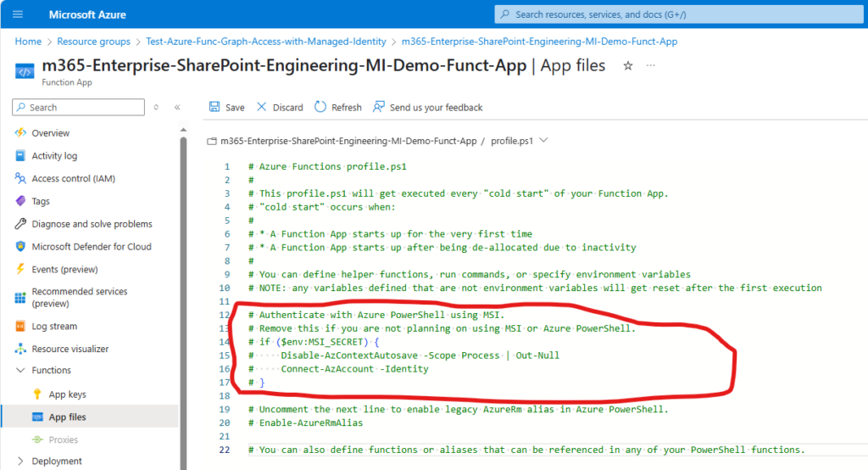Click the folder icon in file path
Screen dimensions: 868x470
pyautogui.click(x=211, y=142)
